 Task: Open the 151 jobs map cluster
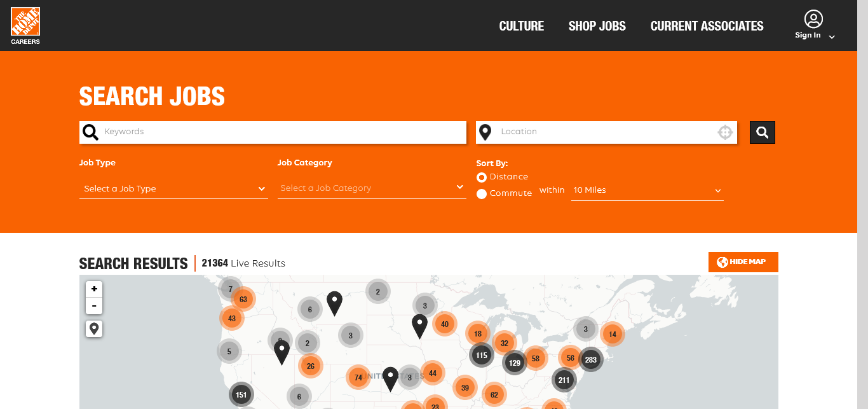(x=241, y=394)
